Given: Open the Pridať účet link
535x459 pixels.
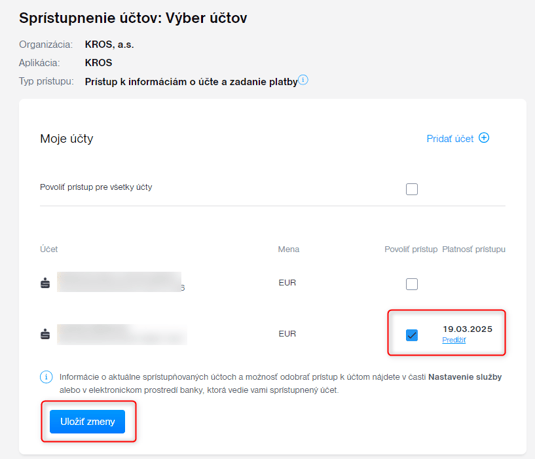Looking at the screenshot, I should tap(450, 139).
